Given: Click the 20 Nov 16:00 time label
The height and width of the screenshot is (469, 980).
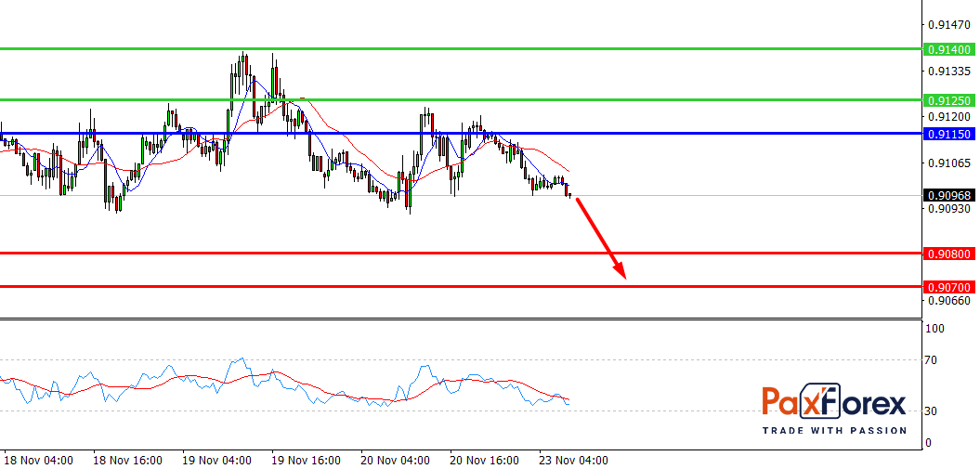Looking at the screenshot, I should click(x=486, y=461).
